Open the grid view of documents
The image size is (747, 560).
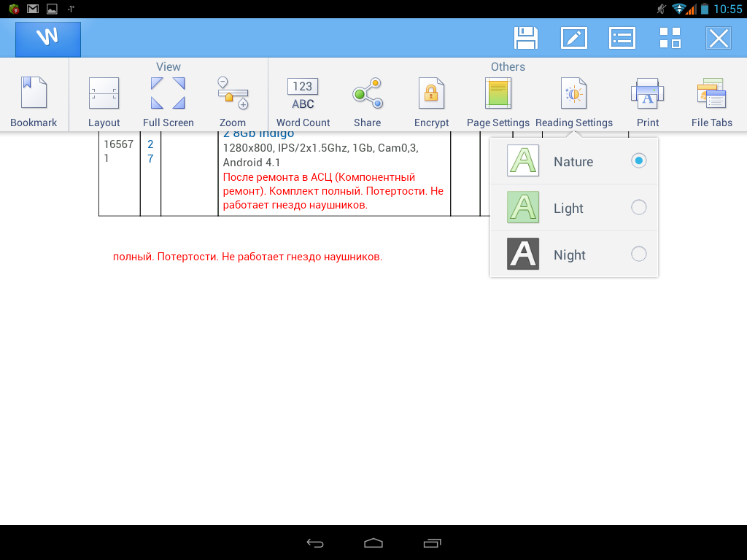coord(670,38)
